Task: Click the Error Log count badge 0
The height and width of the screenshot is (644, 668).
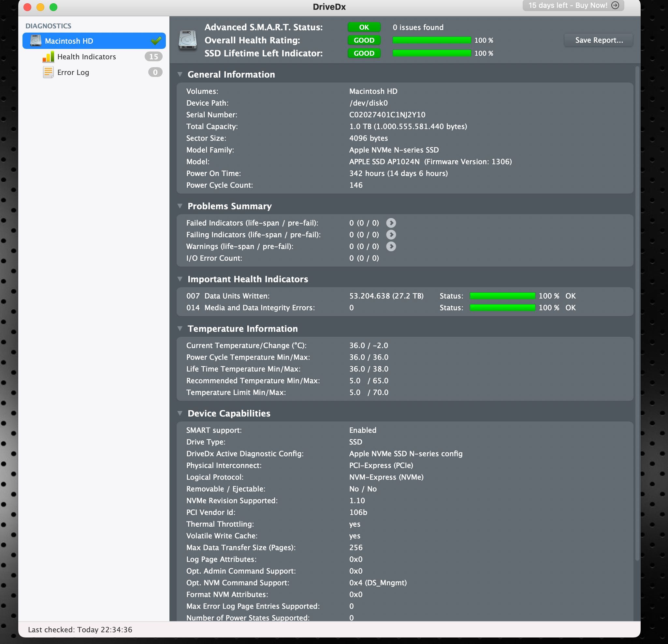Action: point(155,72)
